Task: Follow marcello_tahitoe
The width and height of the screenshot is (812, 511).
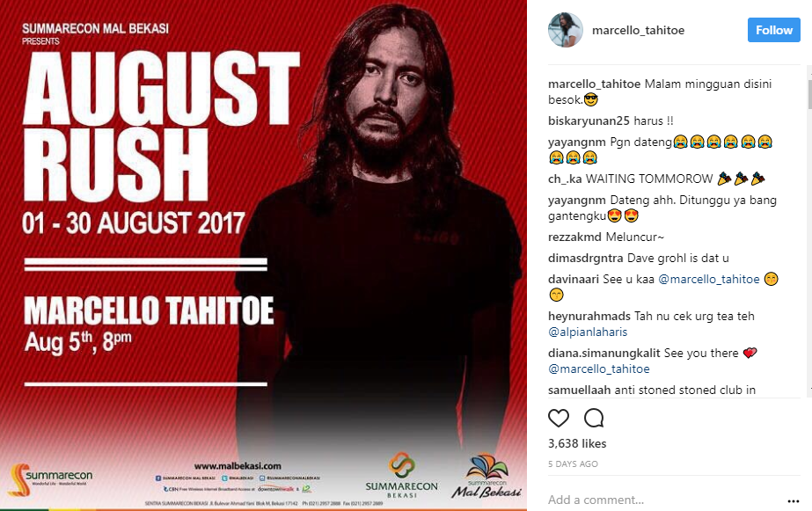Action: click(x=773, y=30)
